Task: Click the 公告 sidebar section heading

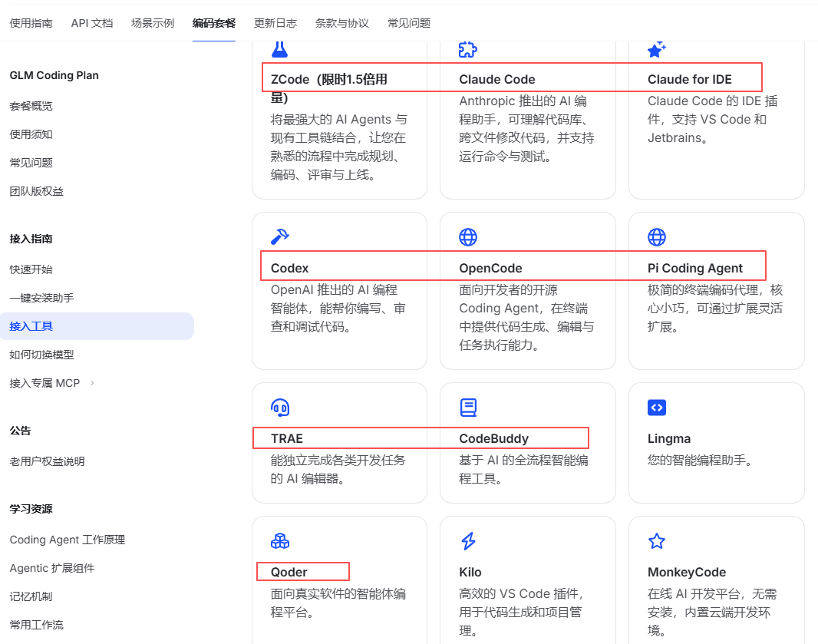Action: (21, 431)
